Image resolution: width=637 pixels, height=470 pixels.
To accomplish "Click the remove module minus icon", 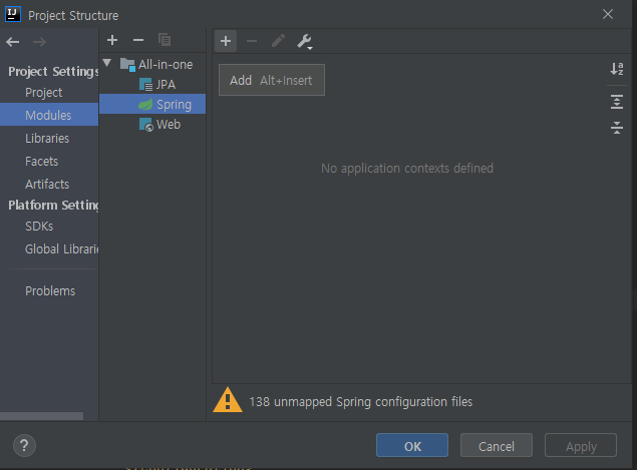I will (x=138, y=40).
